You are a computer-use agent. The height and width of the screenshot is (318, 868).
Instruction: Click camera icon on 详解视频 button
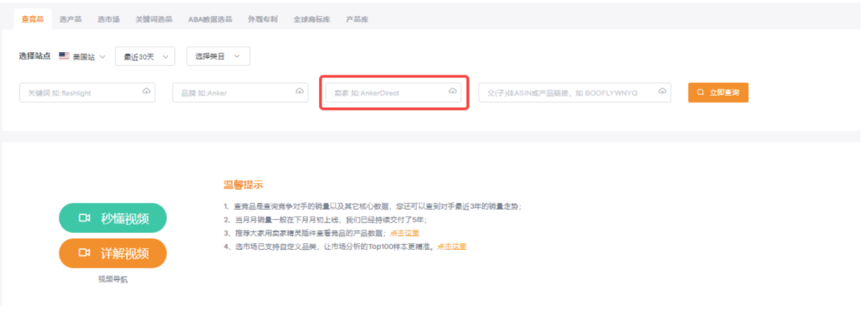(x=84, y=253)
